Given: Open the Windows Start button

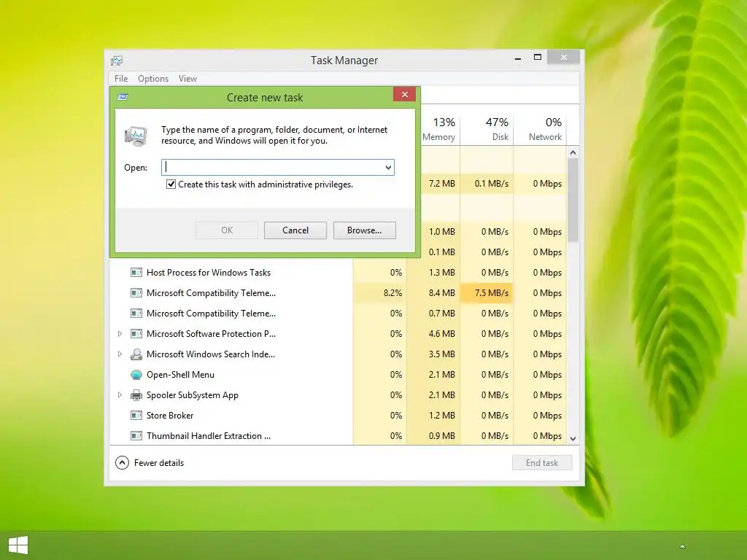Looking at the screenshot, I should [x=18, y=545].
